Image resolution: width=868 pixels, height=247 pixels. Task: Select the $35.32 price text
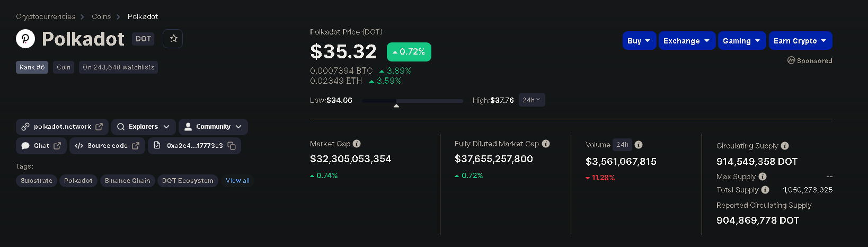click(343, 51)
